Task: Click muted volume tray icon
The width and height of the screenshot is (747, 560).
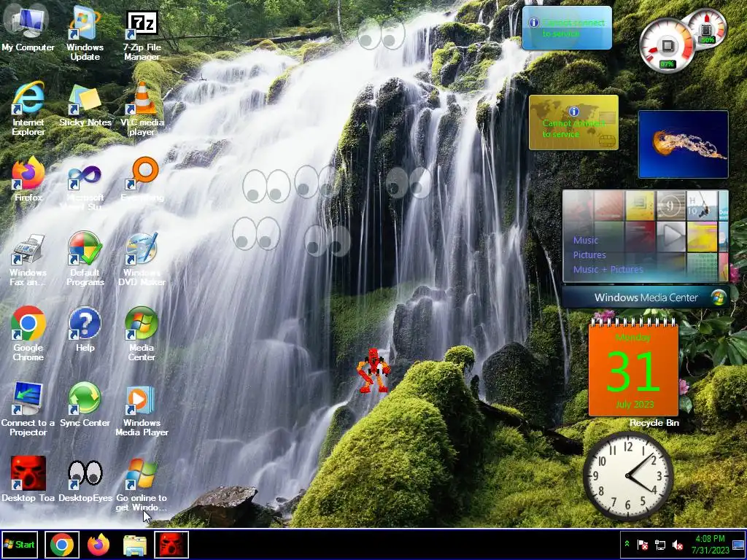Action: tap(678, 545)
